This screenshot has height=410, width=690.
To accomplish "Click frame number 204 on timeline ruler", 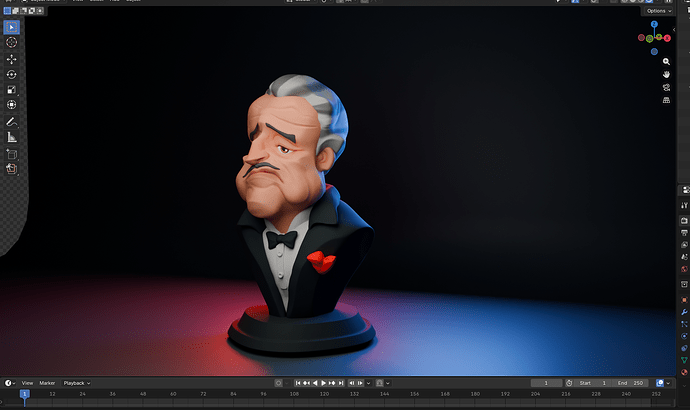I will click(535, 394).
